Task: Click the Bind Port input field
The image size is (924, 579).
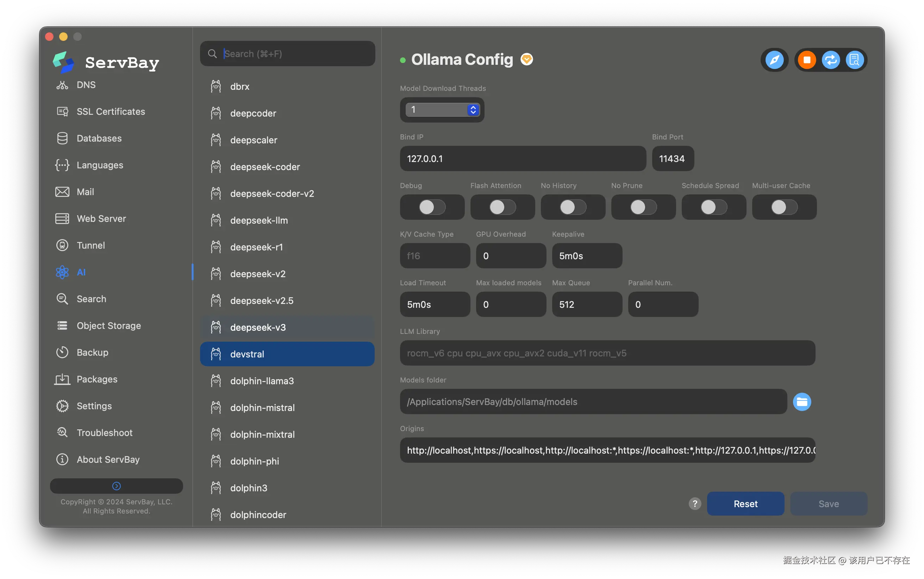Action: (x=673, y=158)
